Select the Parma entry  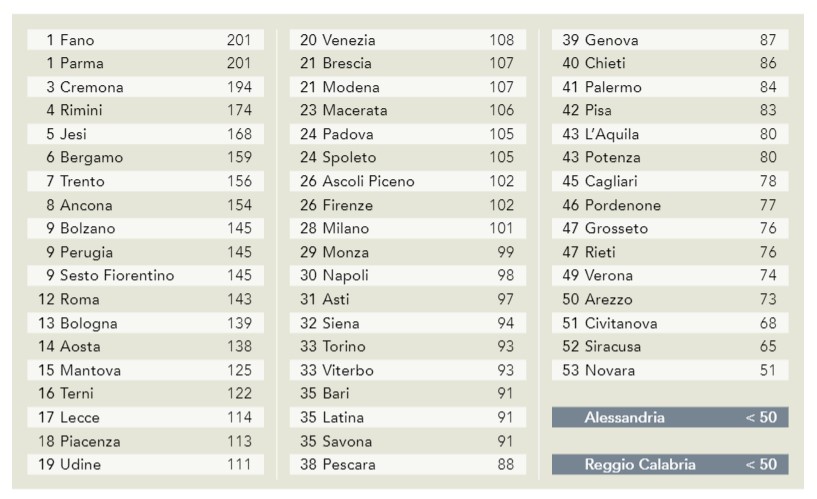(145, 63)
